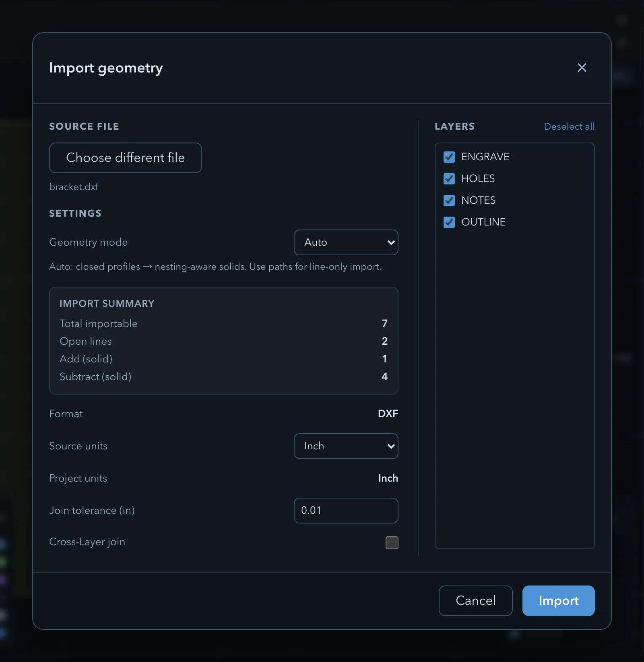Cancel the geometry import
Screen dimensions: 644x662
click(x=476, y=601)
